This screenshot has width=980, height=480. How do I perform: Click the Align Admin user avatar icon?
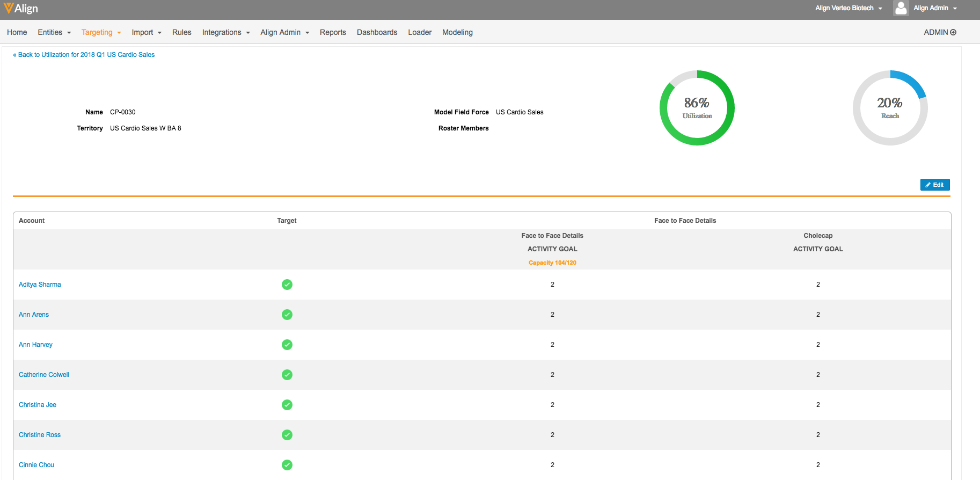pos(901,8)
